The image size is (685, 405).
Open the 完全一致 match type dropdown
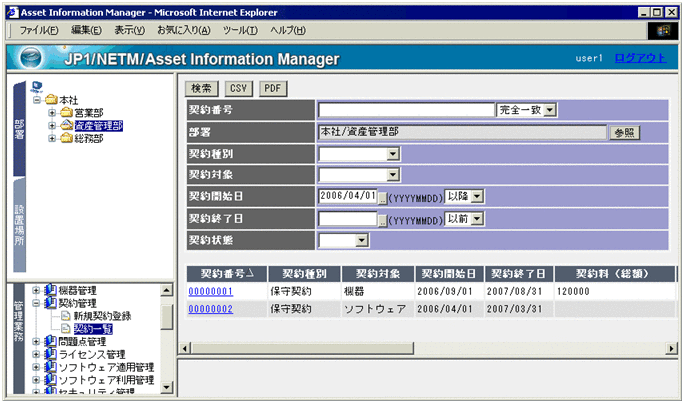(550, 110)
